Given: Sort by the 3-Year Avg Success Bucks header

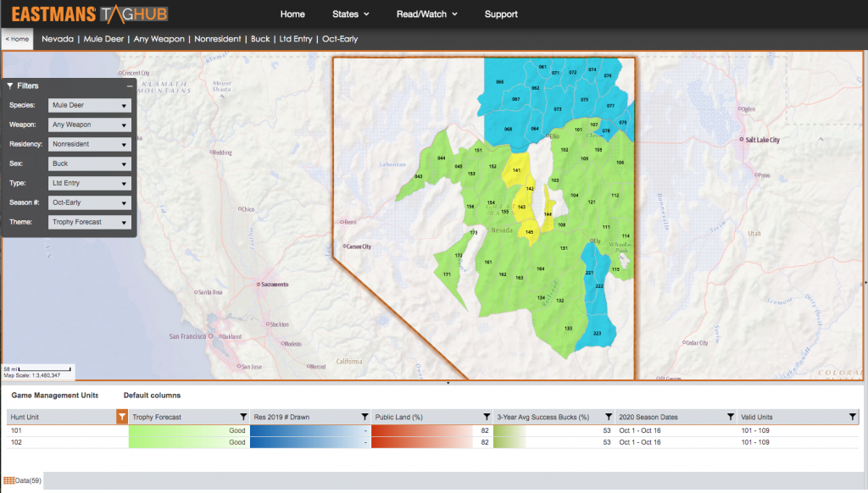Looking at the screenshot, I should click(x=543, y=417).
